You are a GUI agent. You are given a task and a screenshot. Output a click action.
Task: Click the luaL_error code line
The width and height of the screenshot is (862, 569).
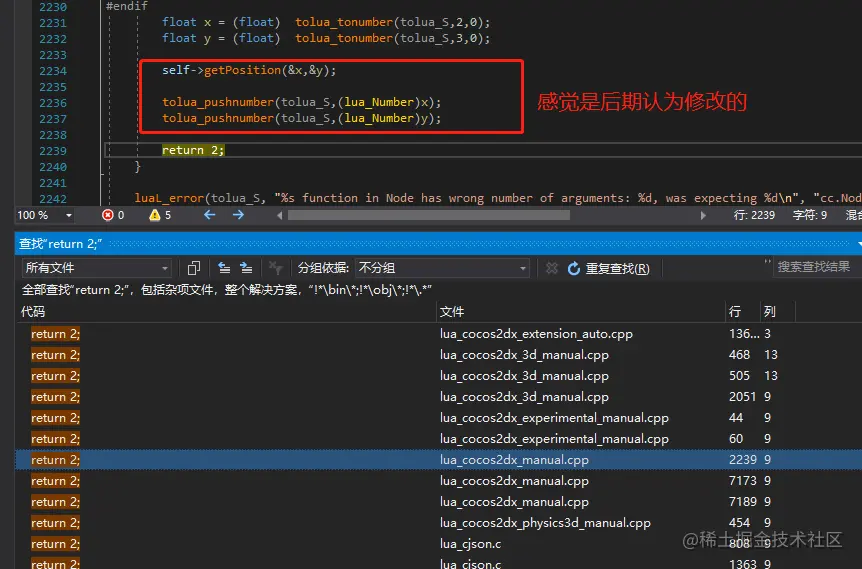(498, 198)
